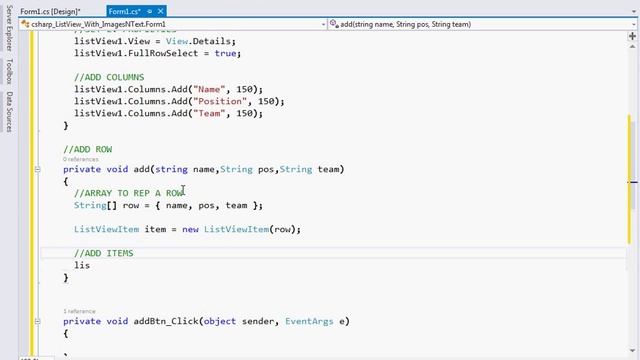
Task: Click the scroll down arrow of editor
Action: pyautogui.click(x=632, y=350)
